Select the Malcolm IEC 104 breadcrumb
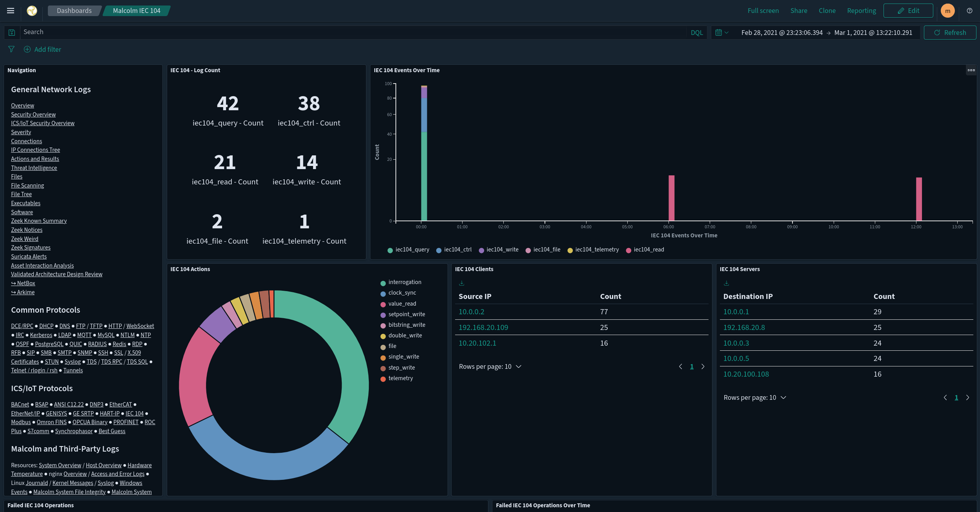Image resolution: width=980 pixels, height=512 pixels. (137, 11)
